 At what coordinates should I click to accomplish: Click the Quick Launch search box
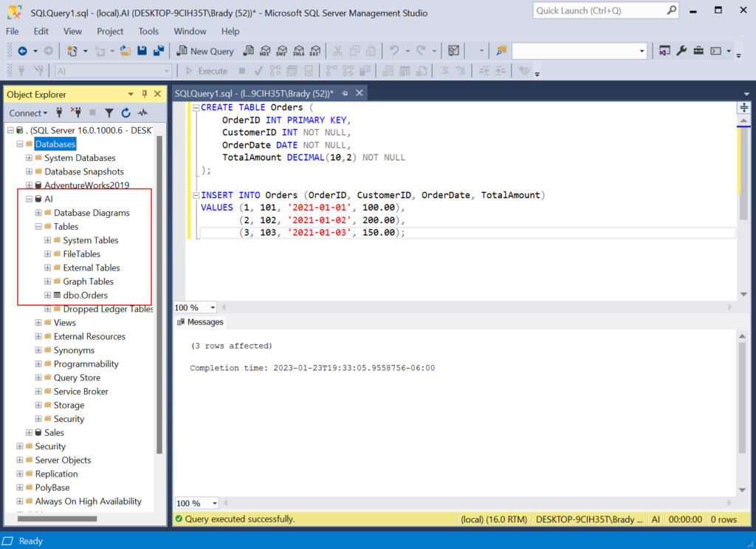click(602, 10)
